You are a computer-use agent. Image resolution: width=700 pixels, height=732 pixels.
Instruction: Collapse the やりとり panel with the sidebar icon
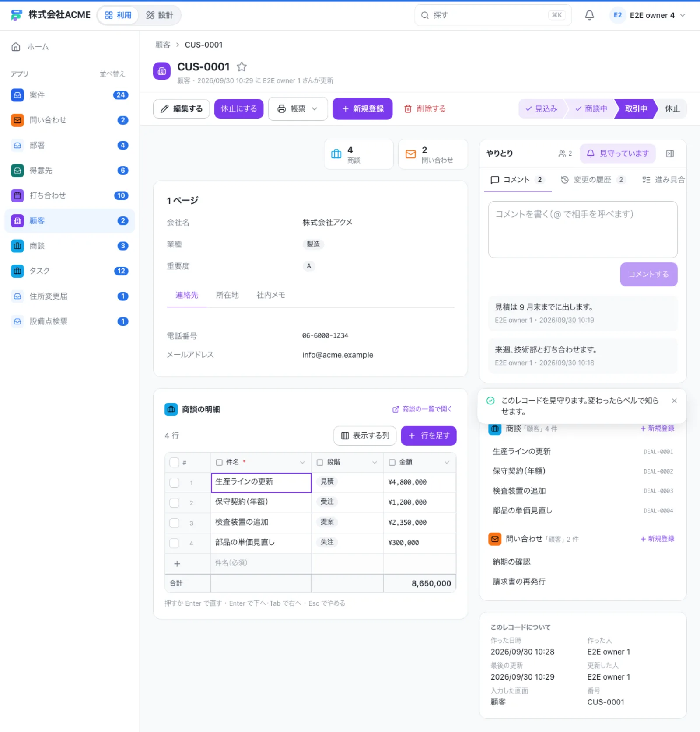(x=670, y=153)
